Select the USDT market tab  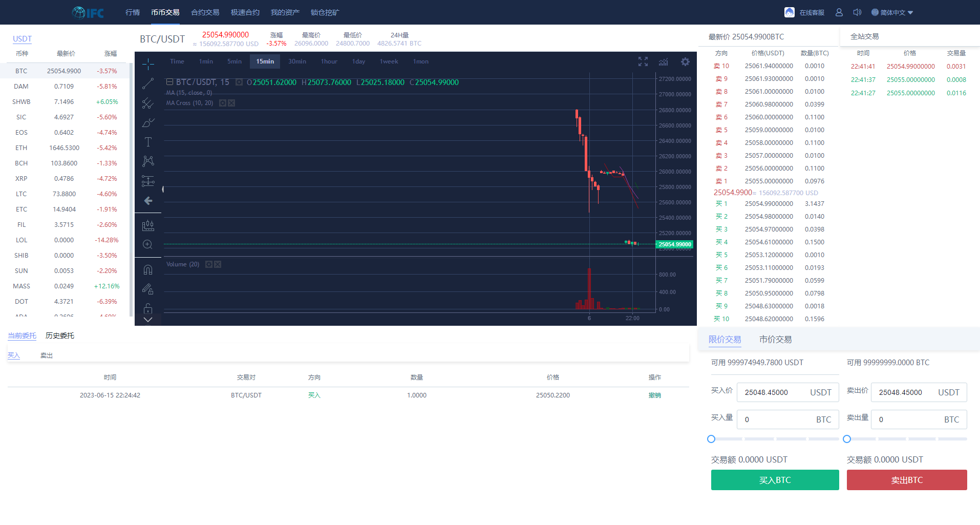coord(22,39)
